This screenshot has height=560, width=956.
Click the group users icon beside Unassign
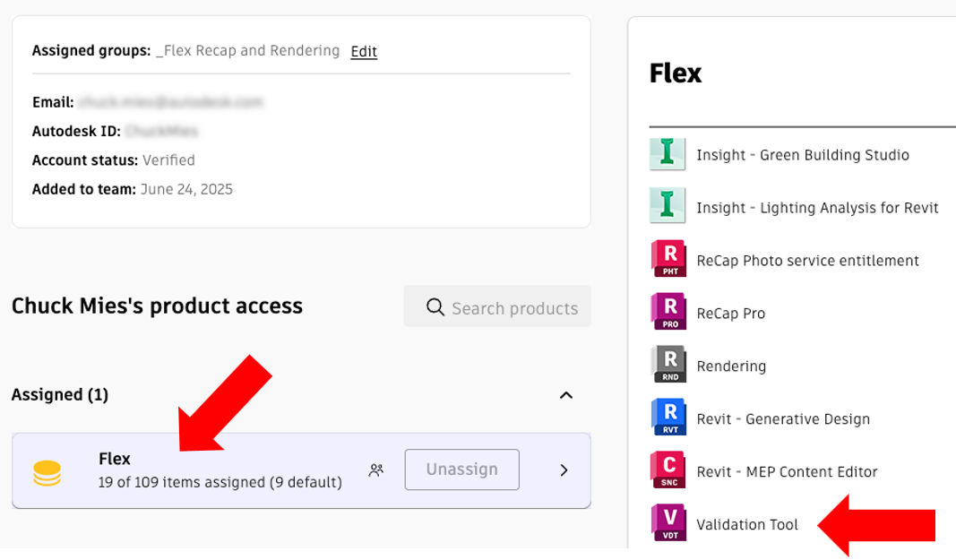pyautogui.click(x=376, y=470)
